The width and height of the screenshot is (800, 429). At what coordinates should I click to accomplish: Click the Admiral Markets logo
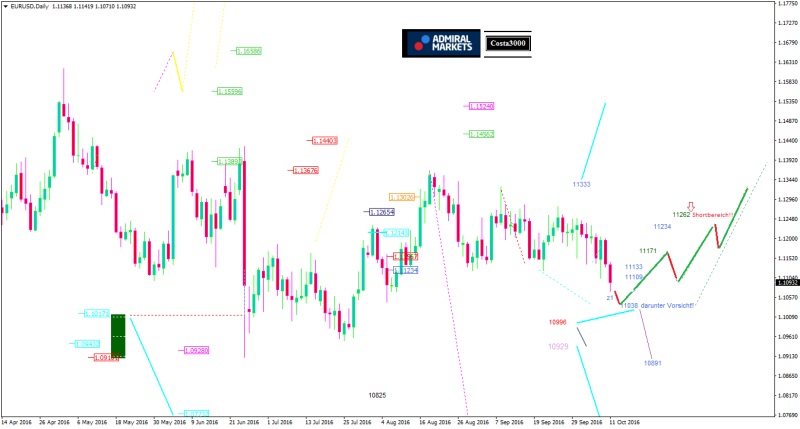coord(442,43)
